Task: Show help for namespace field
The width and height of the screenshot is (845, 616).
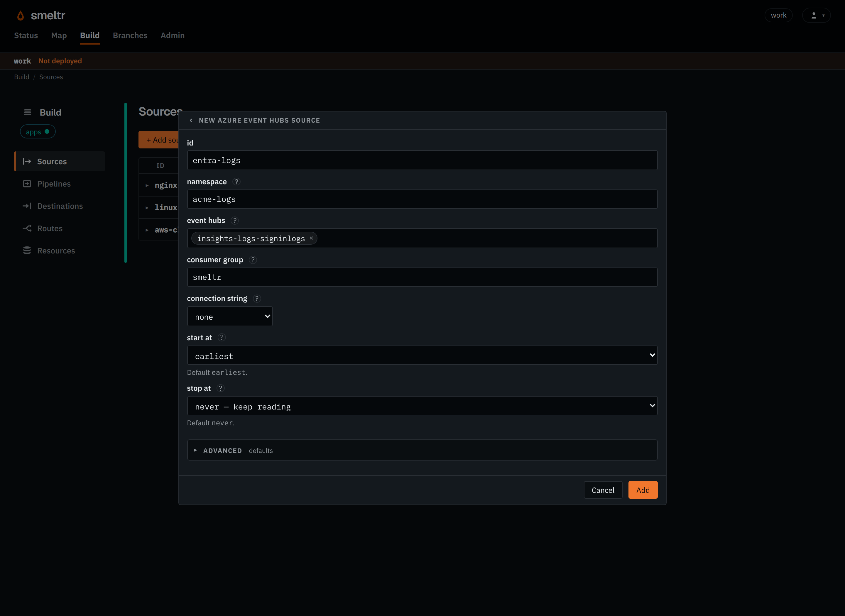Action: tap(236, 182)
